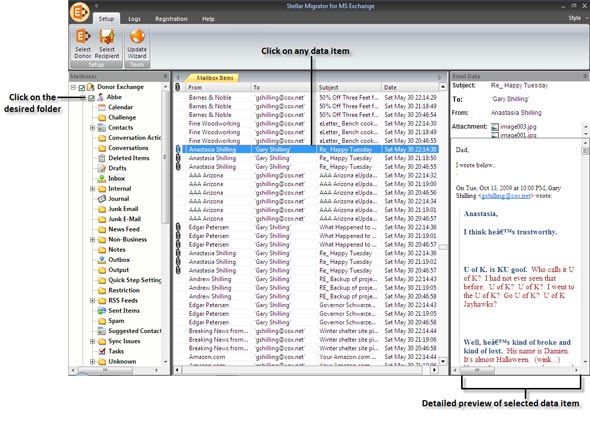
Task: Click the mail list horizontal scrollbar right arrow
Action: click(x=435, y=370)
